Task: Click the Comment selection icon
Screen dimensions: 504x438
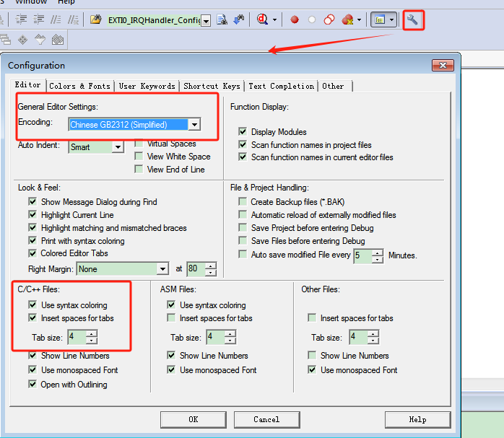Action: tap(56, 19)
